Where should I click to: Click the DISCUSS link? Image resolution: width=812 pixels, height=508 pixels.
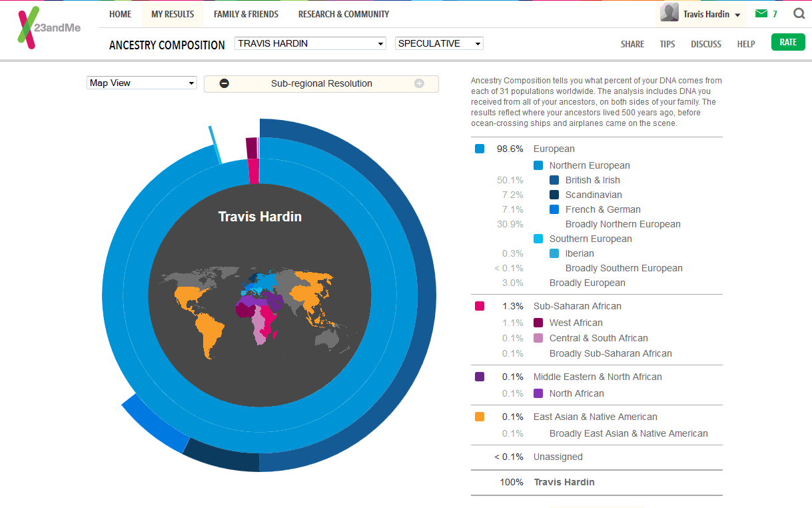[x=706, y=44]
